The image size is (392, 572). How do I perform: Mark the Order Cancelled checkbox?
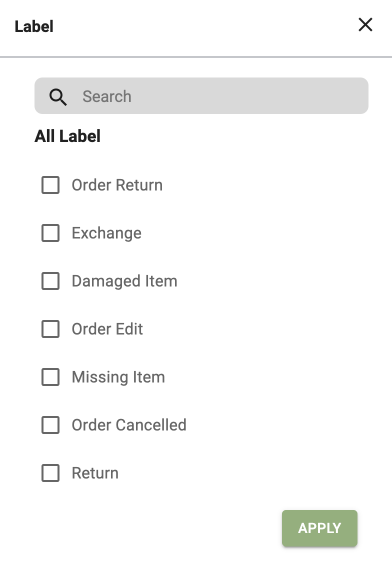coord(50,425)
